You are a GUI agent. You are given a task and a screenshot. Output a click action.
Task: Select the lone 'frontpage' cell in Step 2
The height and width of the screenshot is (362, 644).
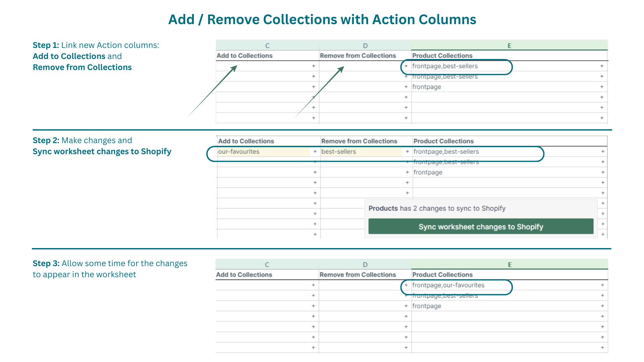[x=510, y=172]
